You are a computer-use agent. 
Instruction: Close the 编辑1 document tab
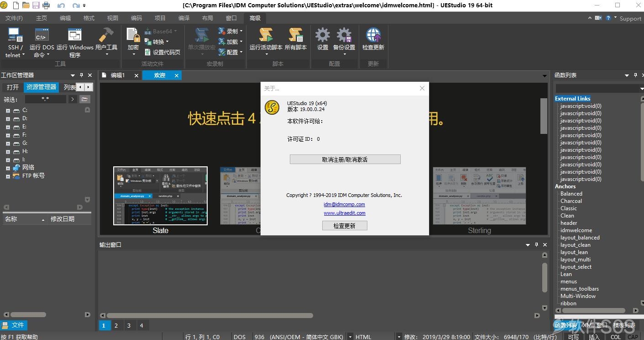pos(136,75)
